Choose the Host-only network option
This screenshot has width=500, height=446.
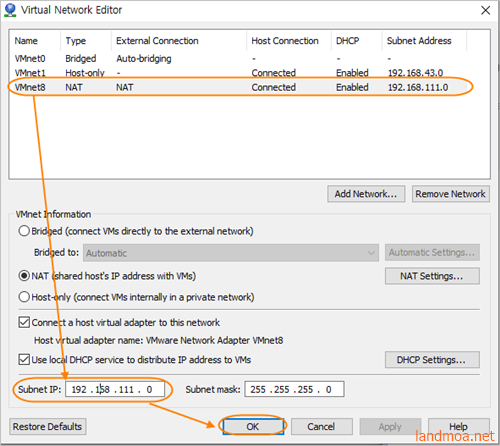24,297
